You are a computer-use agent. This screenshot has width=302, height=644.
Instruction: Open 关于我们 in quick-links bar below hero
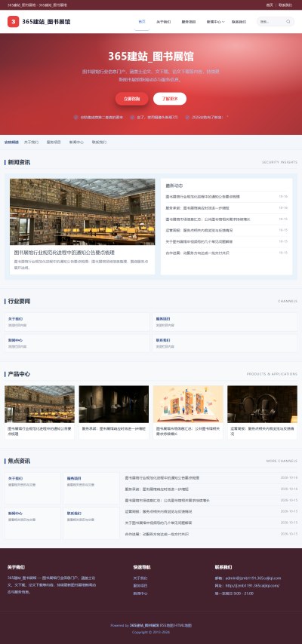click(x=31, y=142)
